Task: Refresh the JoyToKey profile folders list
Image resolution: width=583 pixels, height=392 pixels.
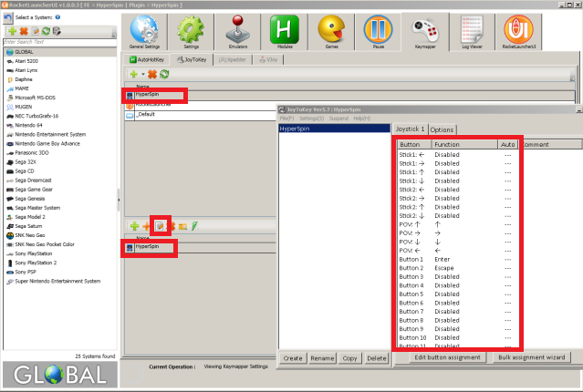Action: tap(164, 75)
